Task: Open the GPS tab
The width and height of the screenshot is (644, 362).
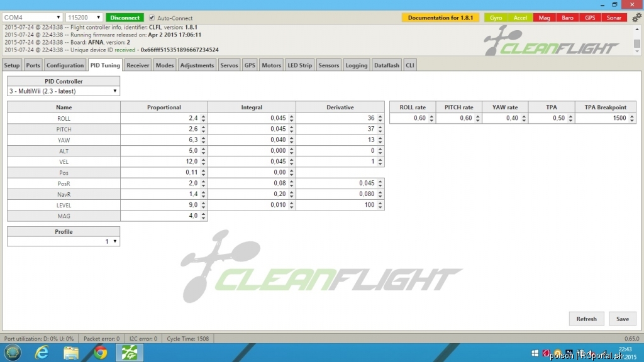Action: pyautogui.click(x=250, y=65)
